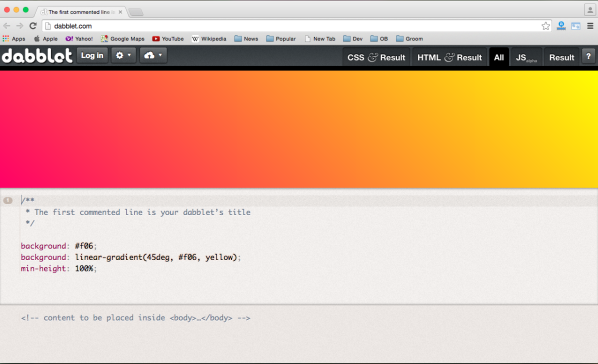Select the browser tab titled The first commented line
This screenshot has width=598, height=364.
(79, 12)
